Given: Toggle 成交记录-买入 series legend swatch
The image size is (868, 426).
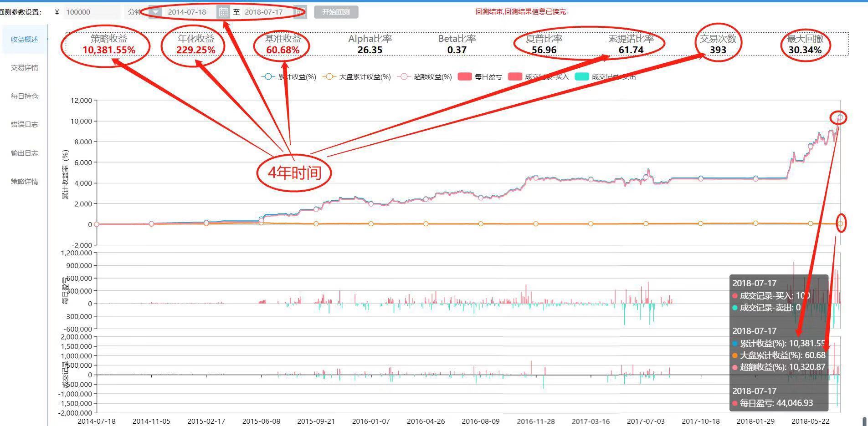Looking at the screenshot, I should coord(514,77).
